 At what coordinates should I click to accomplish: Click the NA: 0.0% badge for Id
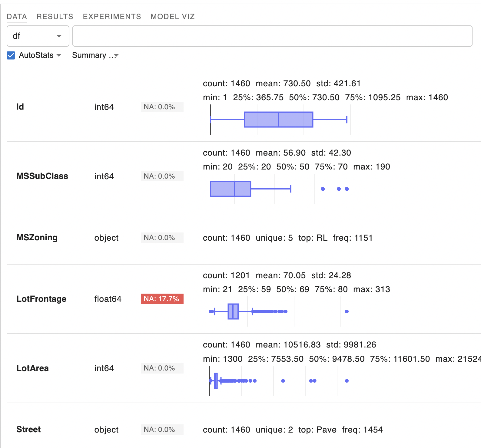tap(162, 107)
